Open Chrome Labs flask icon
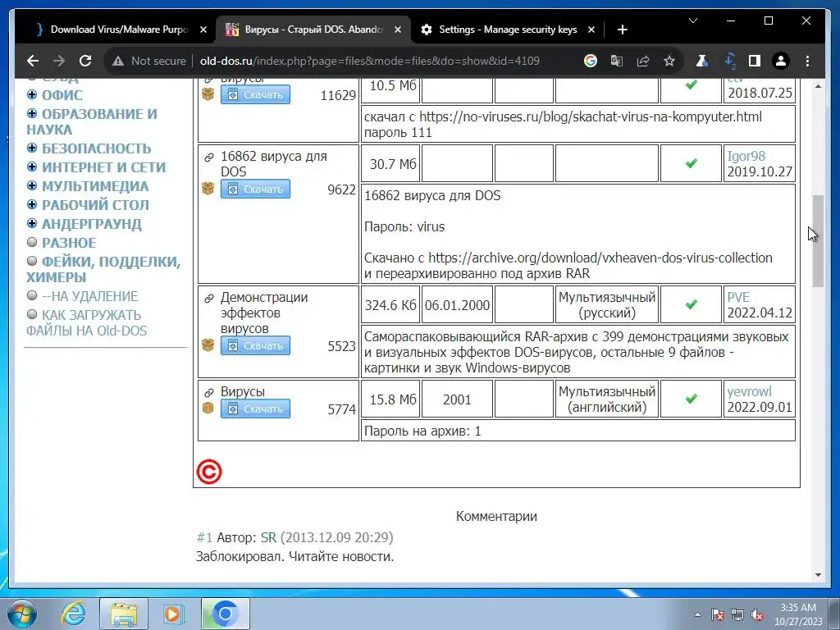The image size is (840, 630). coord(702,61)
